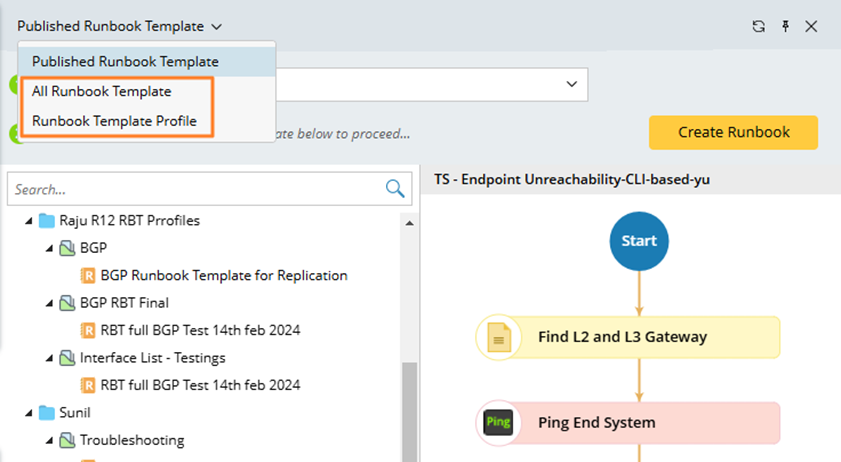The image size is (841, 462).
Task: Click the pin icon in the header
Action: 785,27
